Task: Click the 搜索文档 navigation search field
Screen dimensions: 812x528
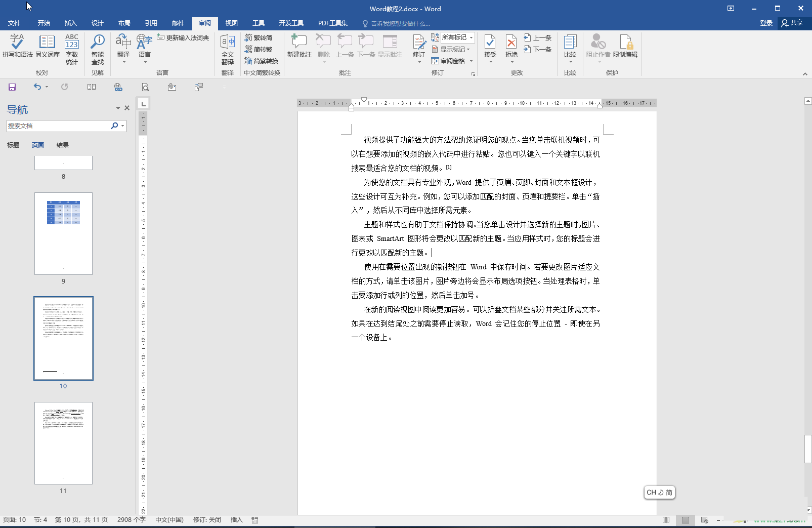Action: 59,126
